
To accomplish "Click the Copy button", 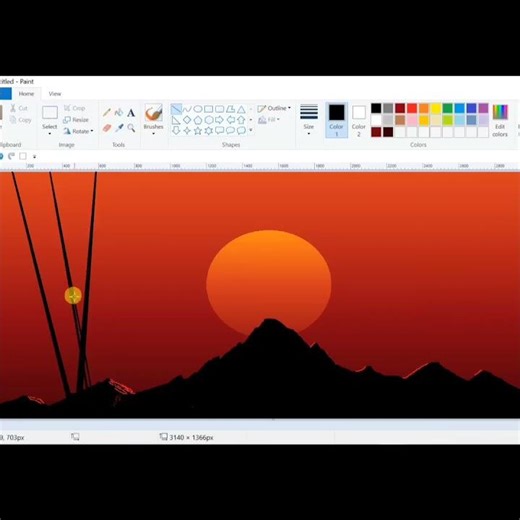I will click(x=21, y=120).
